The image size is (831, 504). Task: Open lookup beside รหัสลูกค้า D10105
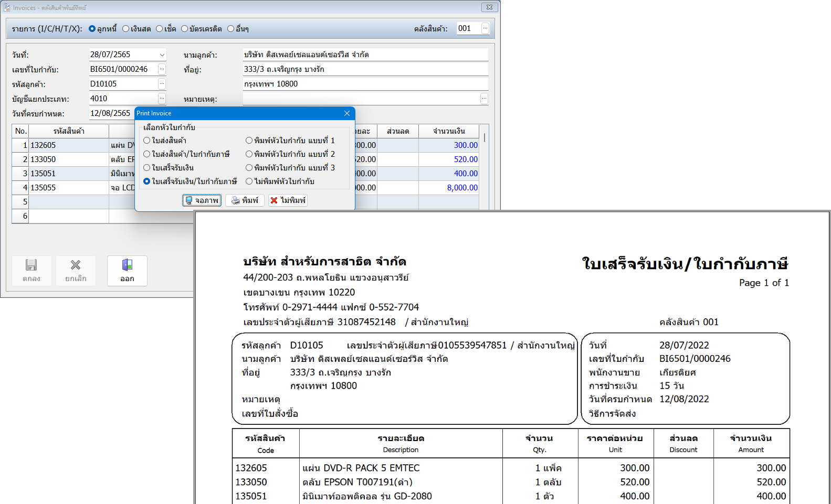(162, 84)
